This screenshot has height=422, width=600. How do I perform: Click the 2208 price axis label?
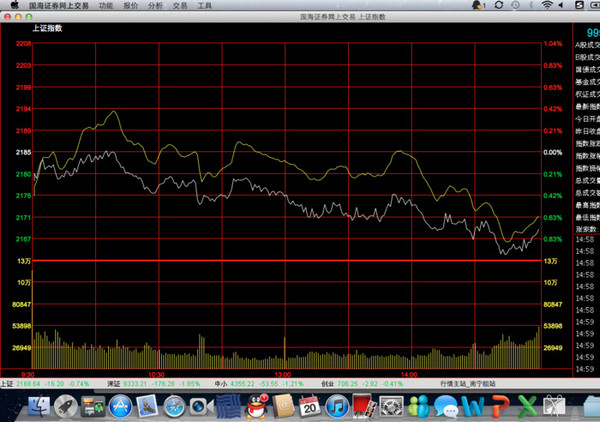(23, 44)
